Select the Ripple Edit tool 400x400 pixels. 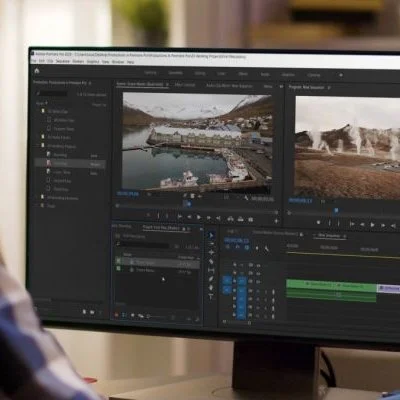211,253
